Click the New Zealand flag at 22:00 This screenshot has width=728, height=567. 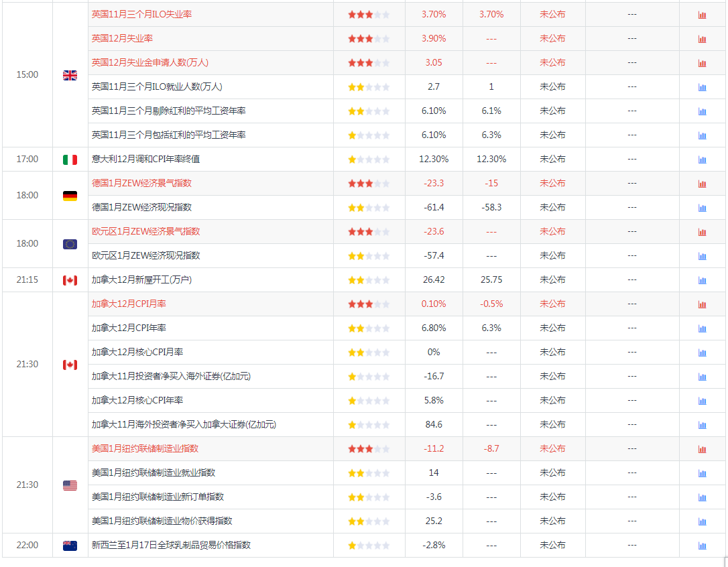pos(70,546)
